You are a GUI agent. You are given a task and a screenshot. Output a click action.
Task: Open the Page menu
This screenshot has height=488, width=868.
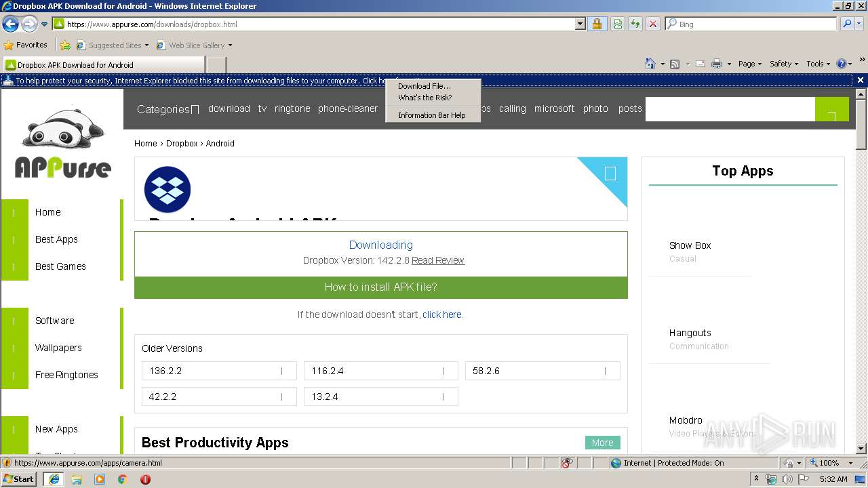[x=750, y=64]
